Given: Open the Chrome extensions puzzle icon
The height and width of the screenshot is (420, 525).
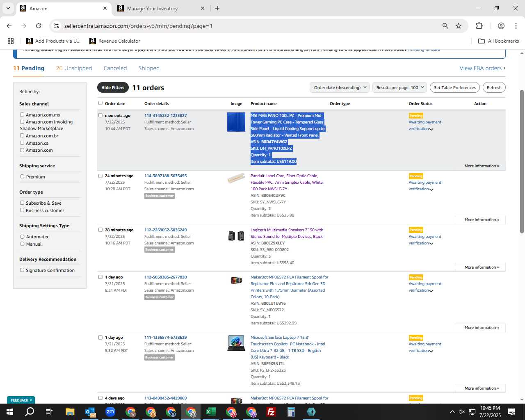Looking at the screenshot, I should 479,26.
